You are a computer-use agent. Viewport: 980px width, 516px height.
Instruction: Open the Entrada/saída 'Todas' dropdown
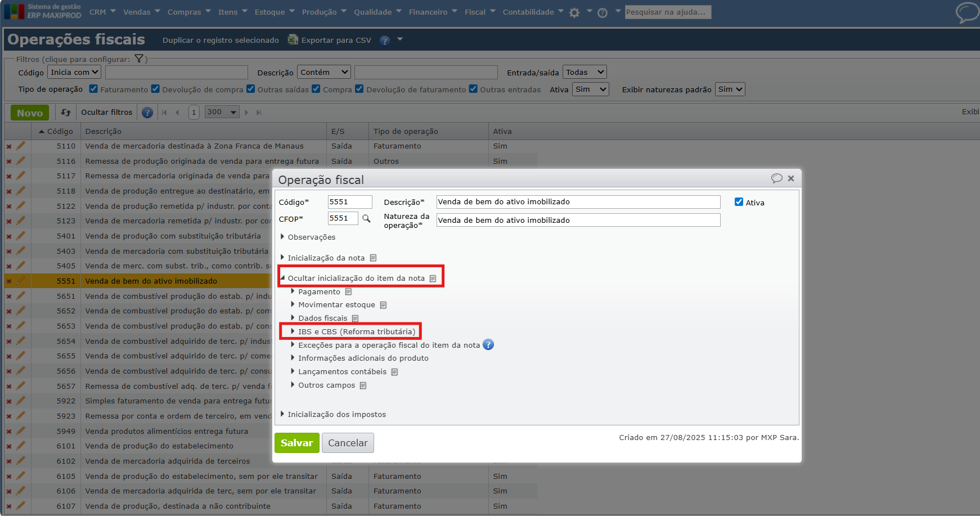[585, 72]
